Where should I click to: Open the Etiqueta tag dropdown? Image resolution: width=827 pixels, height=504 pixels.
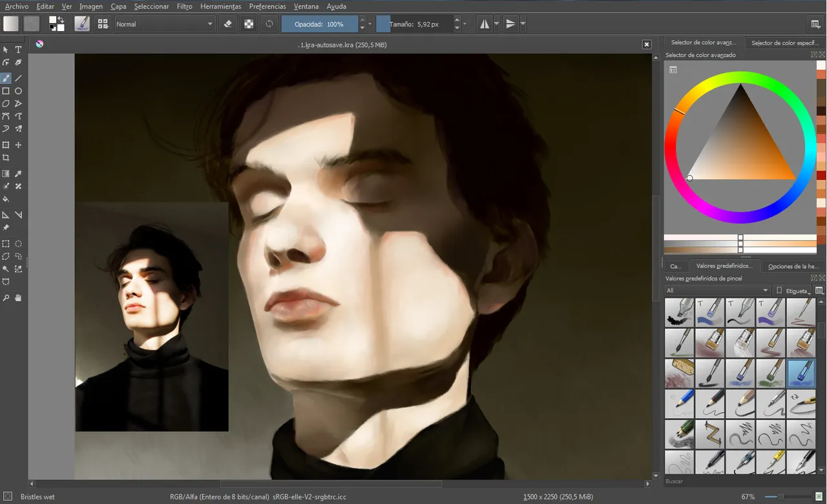pyautogui.click(x=793, y=291)
